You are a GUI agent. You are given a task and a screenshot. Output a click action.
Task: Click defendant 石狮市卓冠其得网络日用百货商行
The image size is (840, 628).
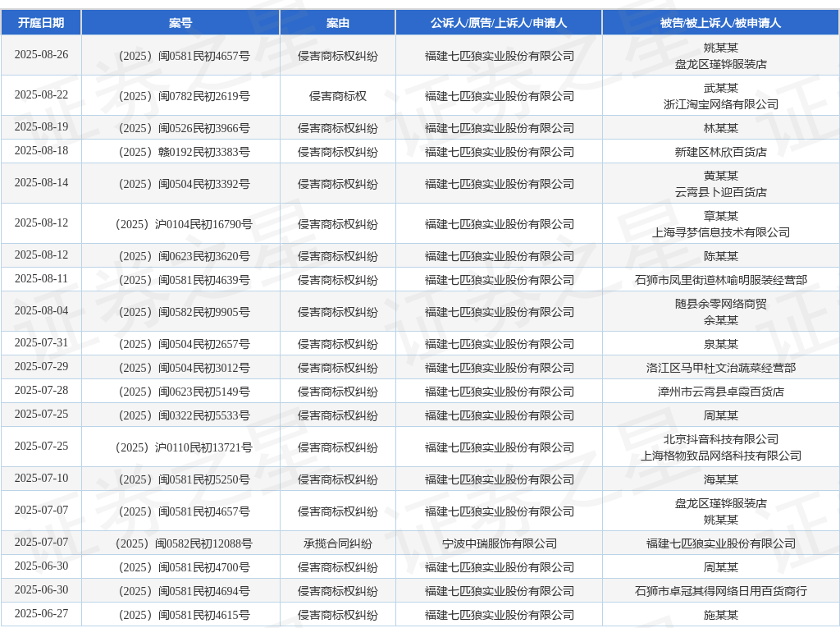[x=720, y=591]
